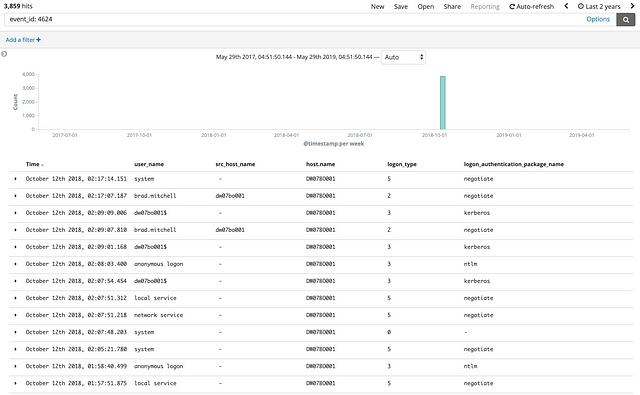Expand the row at 01:58:40.499
The width and height of the screenshot is (640, 395).
(x=16, y=366)
